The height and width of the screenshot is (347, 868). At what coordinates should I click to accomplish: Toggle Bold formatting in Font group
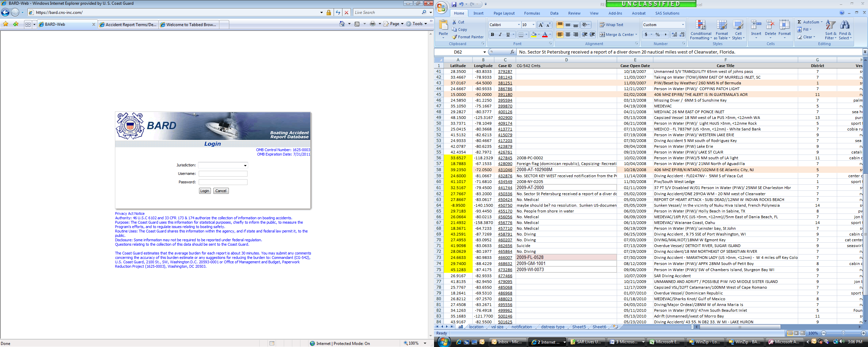tap(492, 35)
